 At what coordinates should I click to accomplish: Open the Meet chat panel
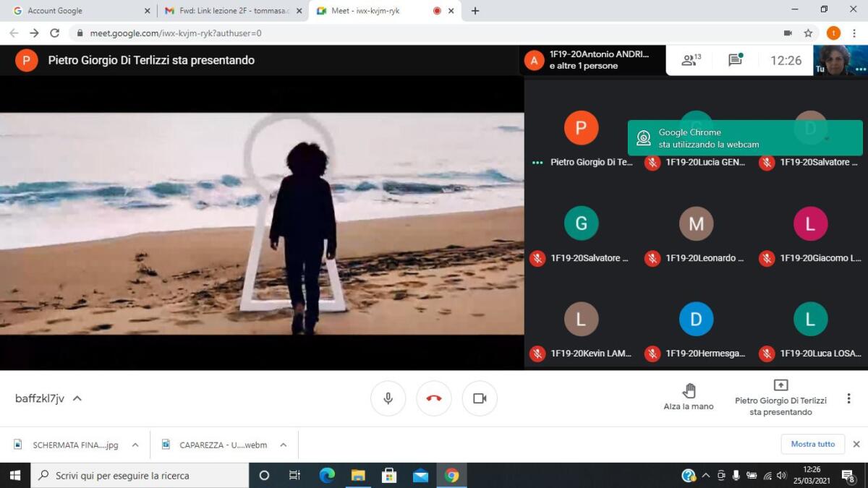pos(736,60)
